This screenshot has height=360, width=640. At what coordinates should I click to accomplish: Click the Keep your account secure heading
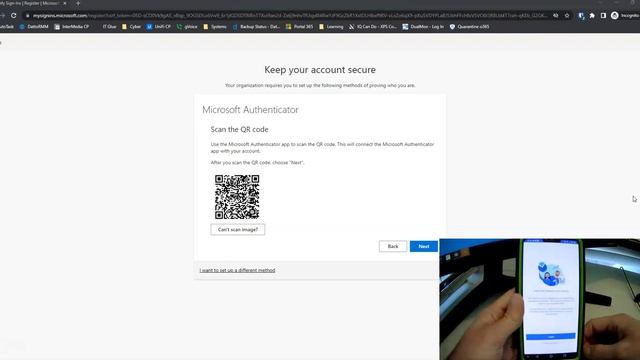coord(320,70)
